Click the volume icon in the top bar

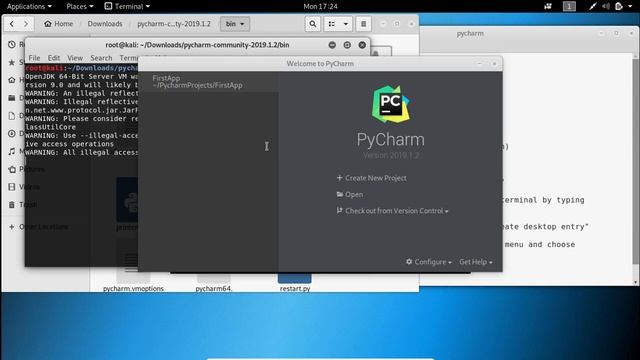click(x=606, y=6)
